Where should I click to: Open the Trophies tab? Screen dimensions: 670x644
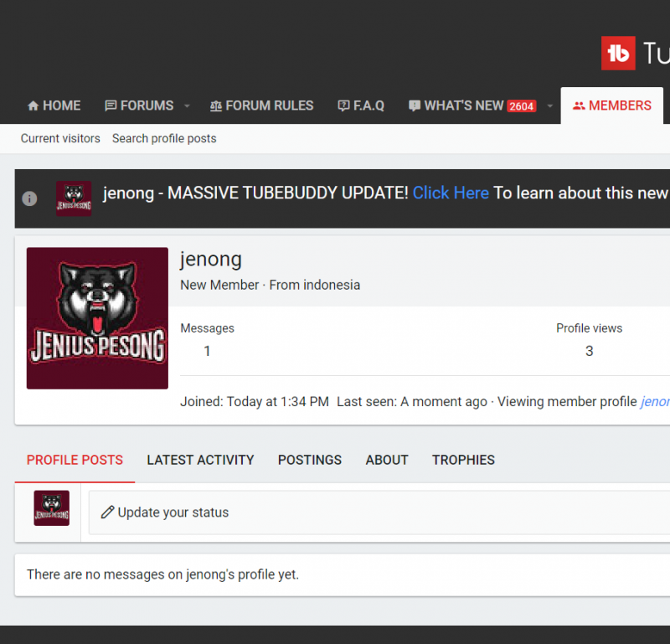point(463,460)
